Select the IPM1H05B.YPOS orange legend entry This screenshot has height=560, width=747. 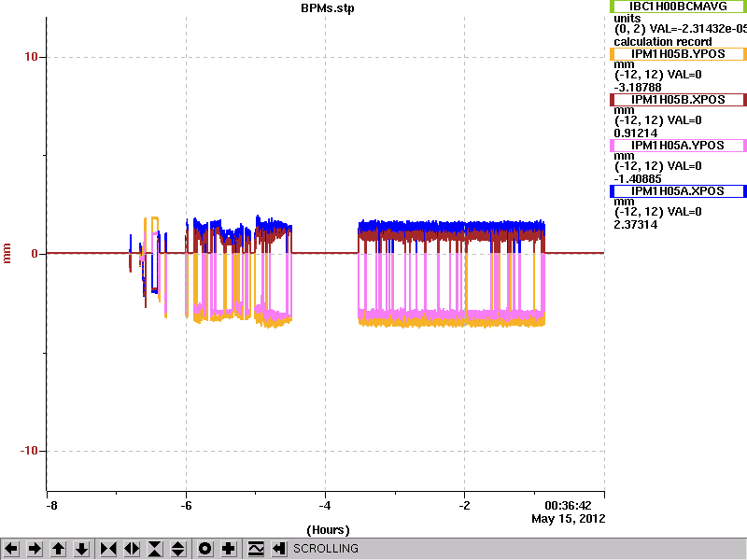(679, 54)
